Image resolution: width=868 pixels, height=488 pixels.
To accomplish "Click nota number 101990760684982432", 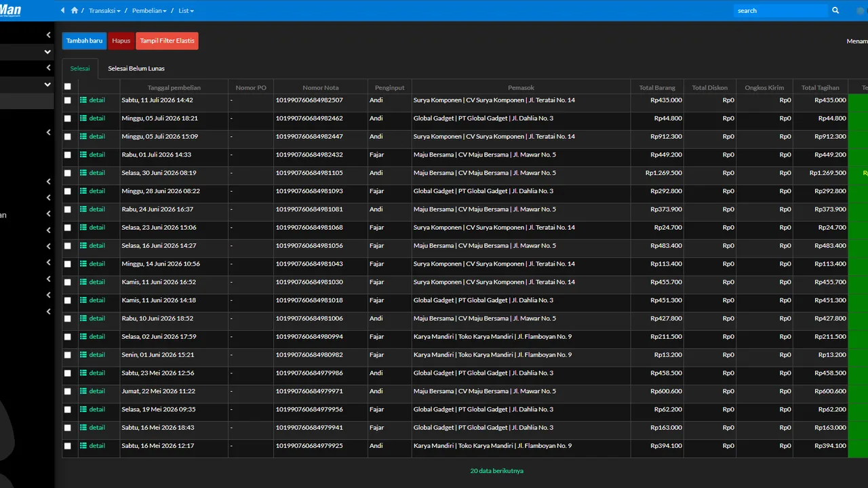I will tap(309, 155).
